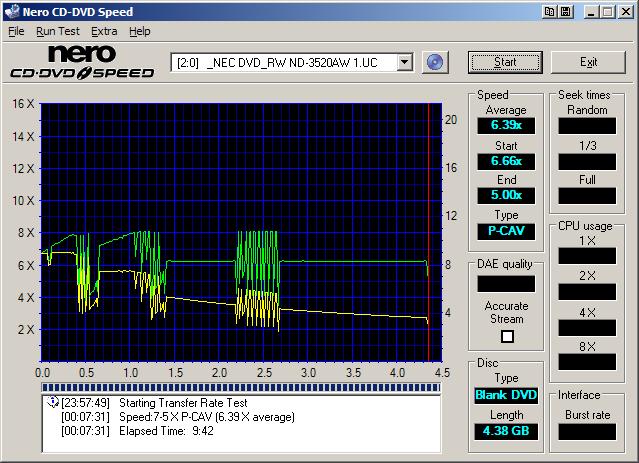Screen dimensions: 639x463
Task: Click the red end-position marker line
Action: (x=429, y=232)
